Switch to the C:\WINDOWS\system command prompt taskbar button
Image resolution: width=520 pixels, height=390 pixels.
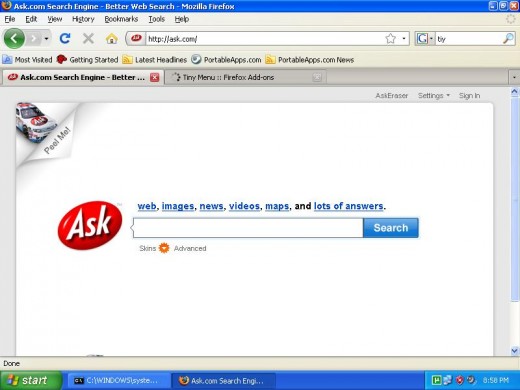[x=118, y=380]
